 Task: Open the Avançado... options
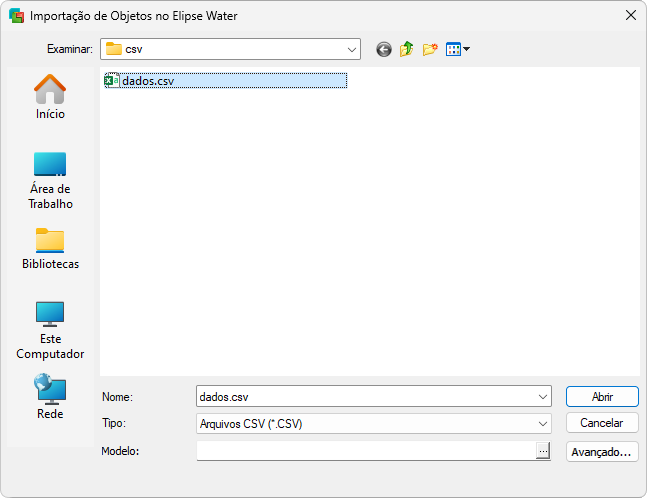[601, 451]
